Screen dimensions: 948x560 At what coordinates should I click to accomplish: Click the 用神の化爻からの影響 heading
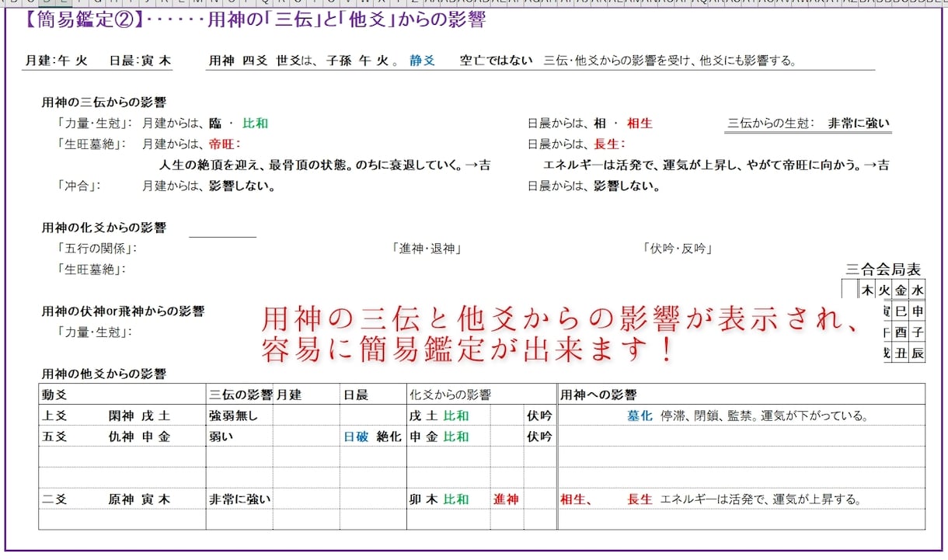[103, 228]
